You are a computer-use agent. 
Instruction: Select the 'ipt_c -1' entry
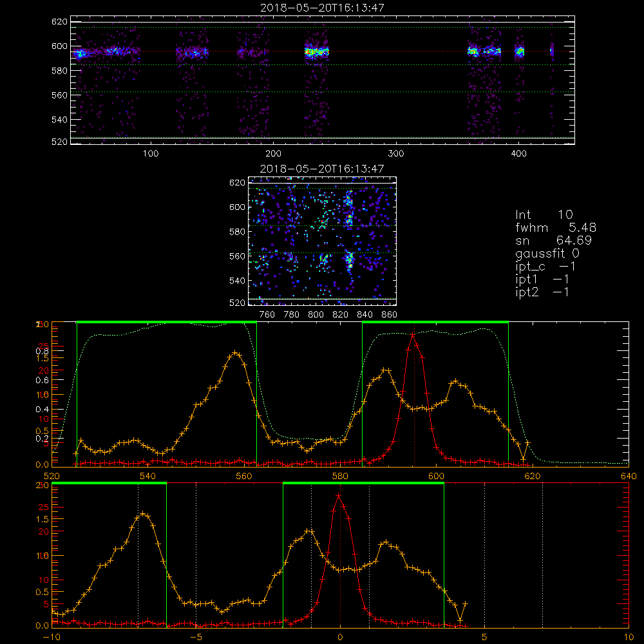point(545,267)
